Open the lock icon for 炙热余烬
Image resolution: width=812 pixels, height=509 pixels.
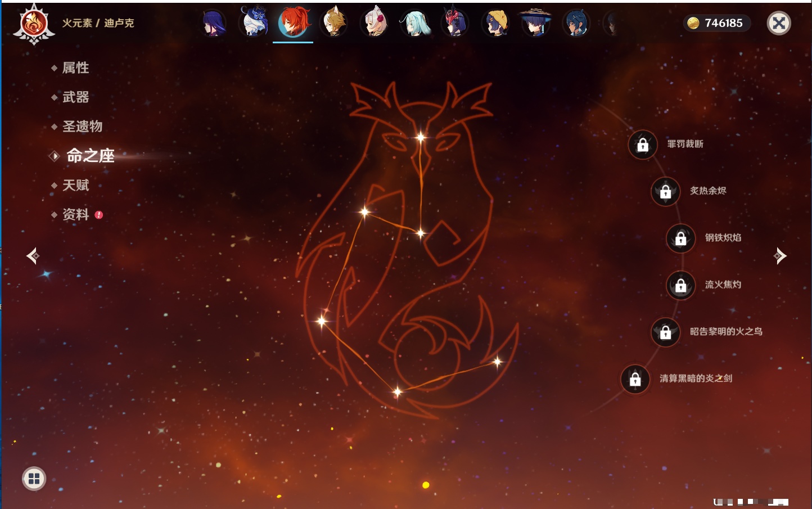[x=666, y=191]
